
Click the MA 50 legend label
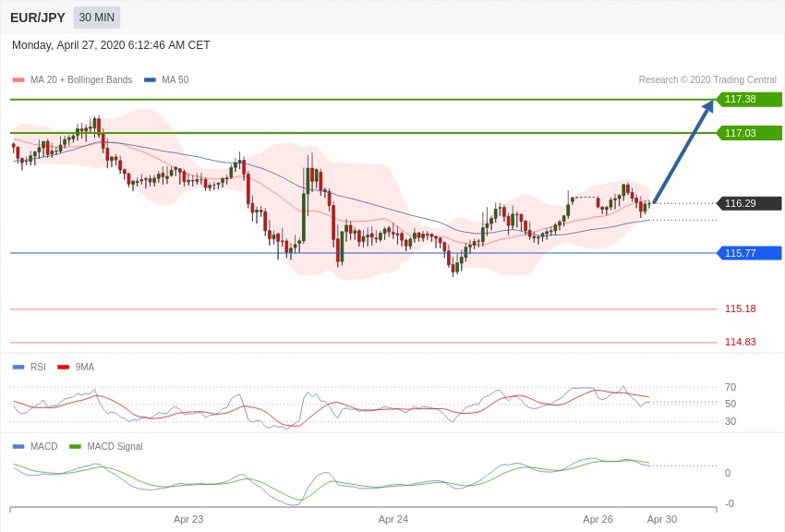pos(175,80)
